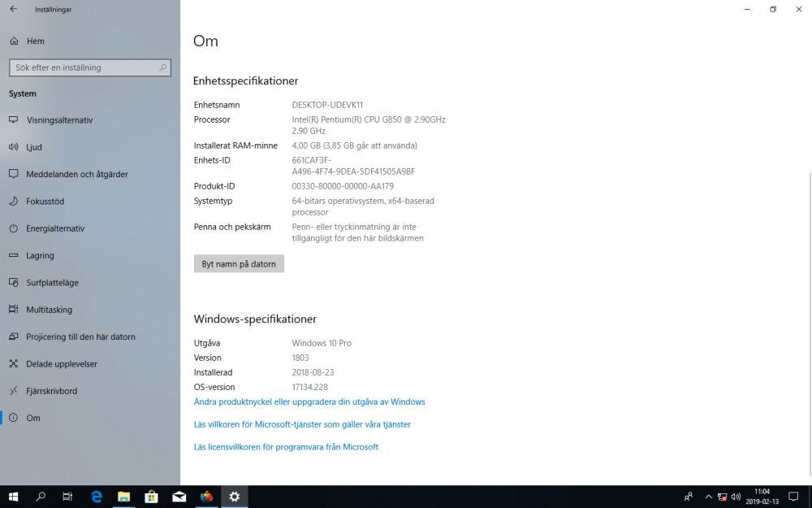This screenshot has width=812, height=508.
Task: Click the System header in the sidebar
Action: click(22, 93)
